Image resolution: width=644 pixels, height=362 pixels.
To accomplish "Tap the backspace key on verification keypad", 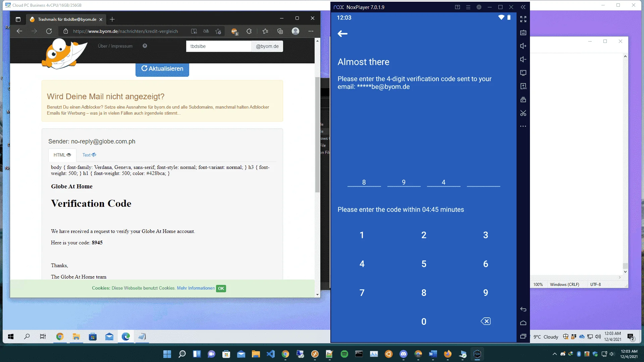I will [x=485, y=321].
